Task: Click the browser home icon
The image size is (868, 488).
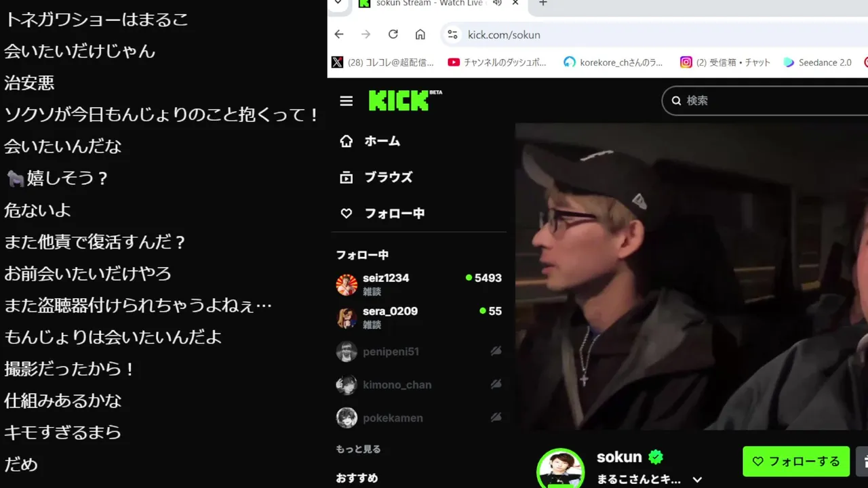Action: [x=420, y=35]
